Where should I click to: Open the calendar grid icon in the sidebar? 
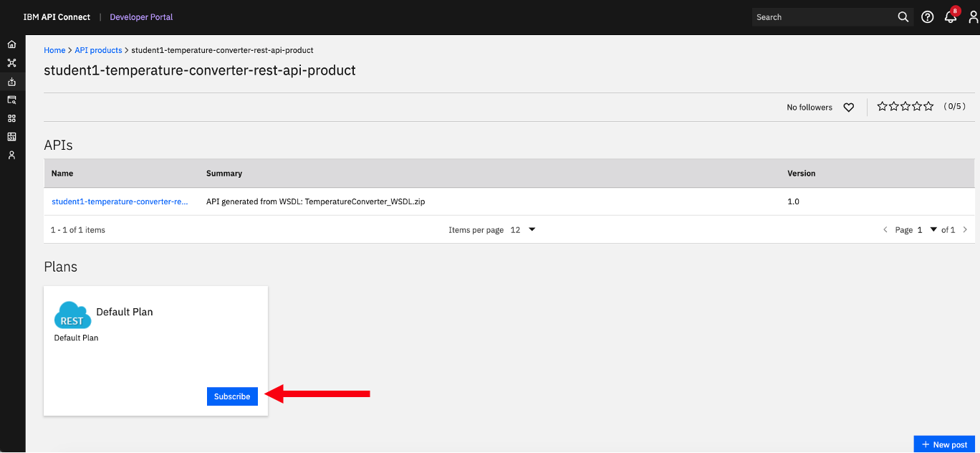coord(11,136)
